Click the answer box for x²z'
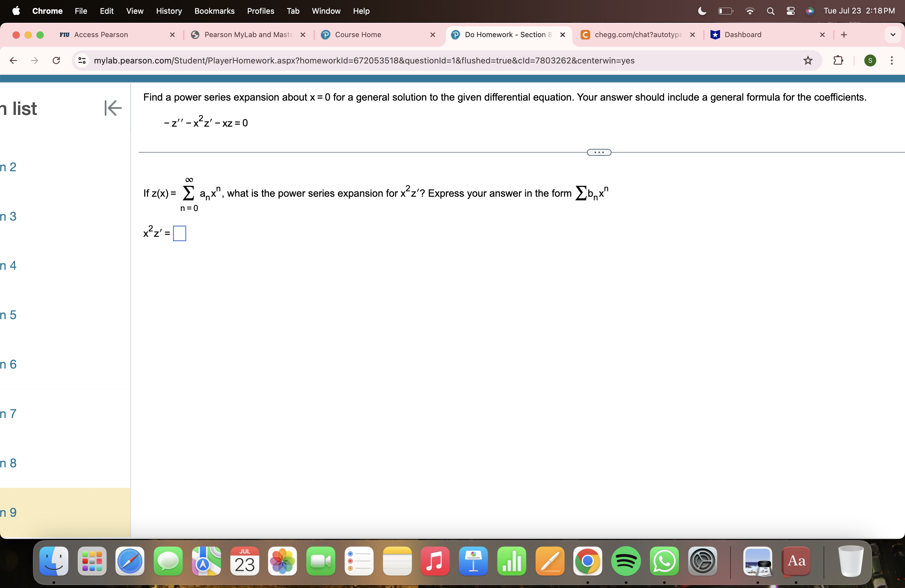Screen dimensions: 905x588 (179, 233)
